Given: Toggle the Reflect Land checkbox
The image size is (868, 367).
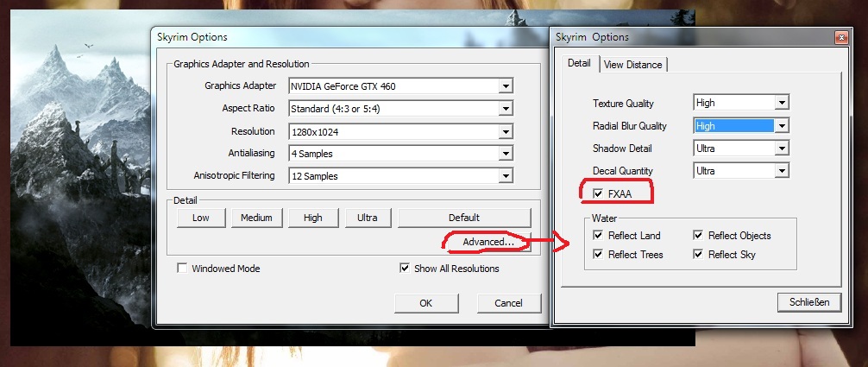Looking at the screenshot, I should pos(598,236).
